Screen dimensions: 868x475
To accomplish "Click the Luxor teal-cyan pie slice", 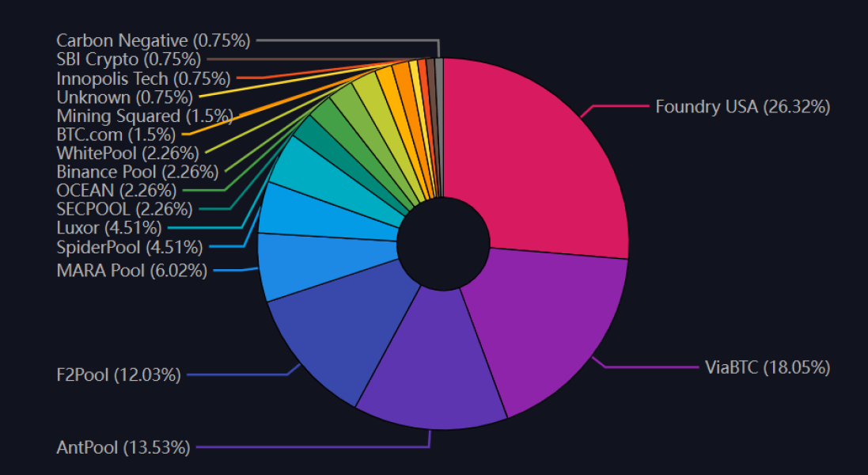I will [338, 177].
